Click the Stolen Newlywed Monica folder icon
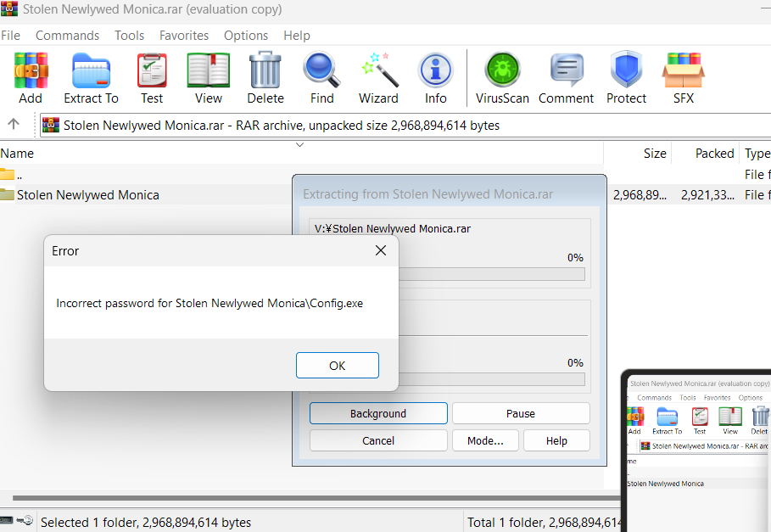Screen dimensions: 771x532 (8, 194)
